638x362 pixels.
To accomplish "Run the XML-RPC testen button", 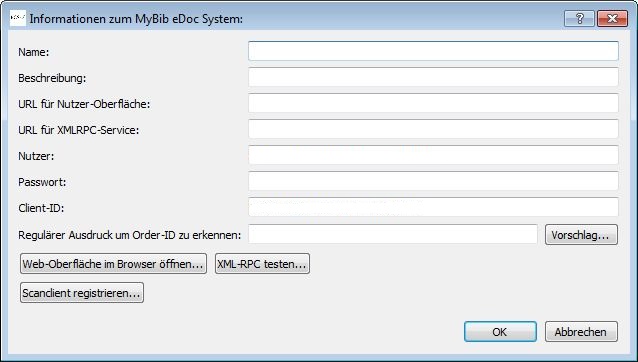I will point(262,264).
